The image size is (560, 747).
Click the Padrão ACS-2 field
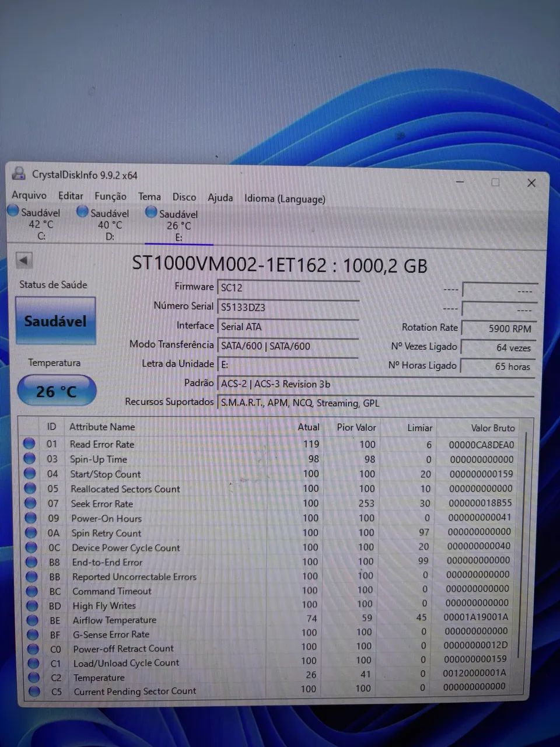(x=376, y=384)
